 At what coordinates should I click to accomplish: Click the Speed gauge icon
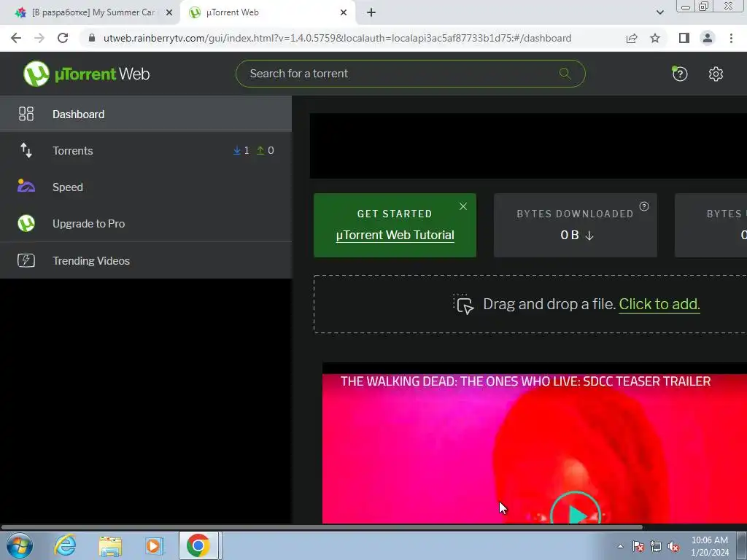coord(26,186)
